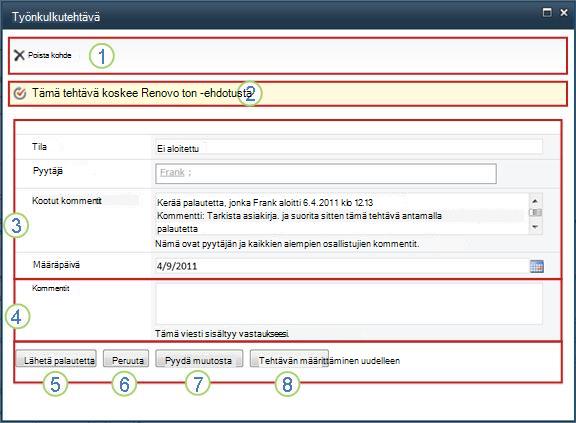Click the Poista kohde label
This screenshot has width=576, height=423.
(x=50, y=55)
